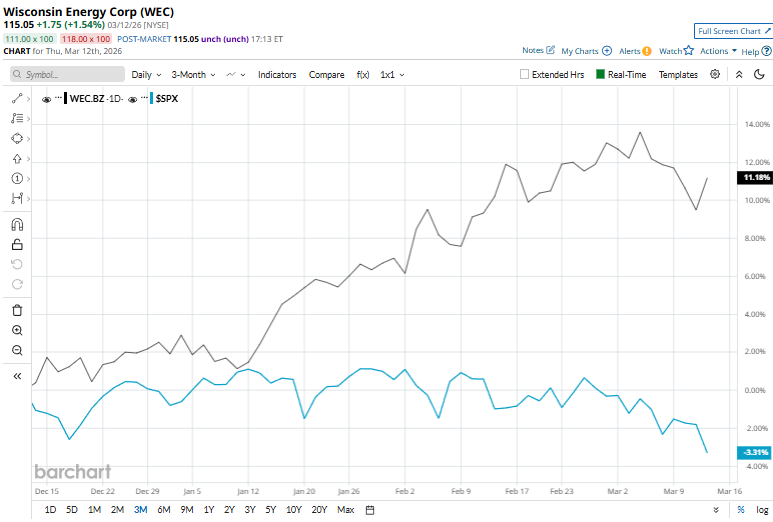Enable the Extended Hrs checkbox
The height and width of the screenshot is (522, 773).
(x=525, y=74)
